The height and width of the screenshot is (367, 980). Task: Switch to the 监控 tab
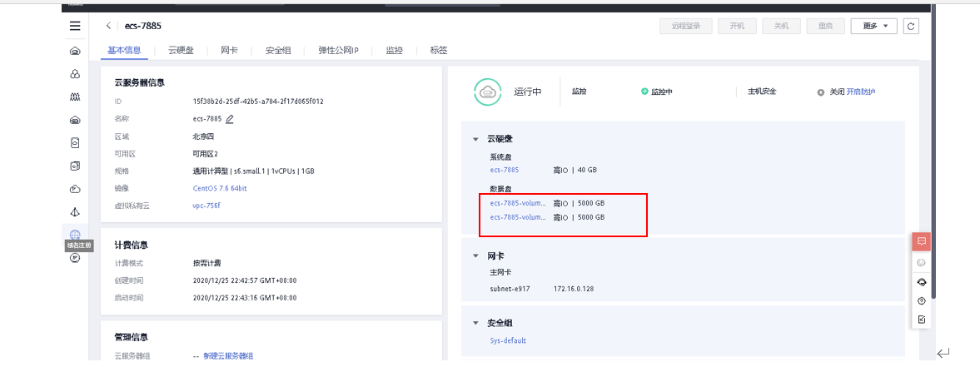pos(395,51)
